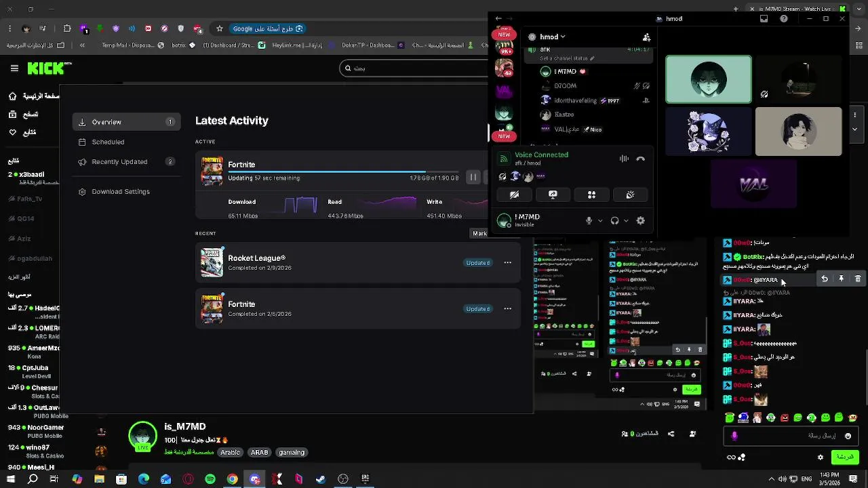Select Scheduled in Epic downloads

pos(127,142)
